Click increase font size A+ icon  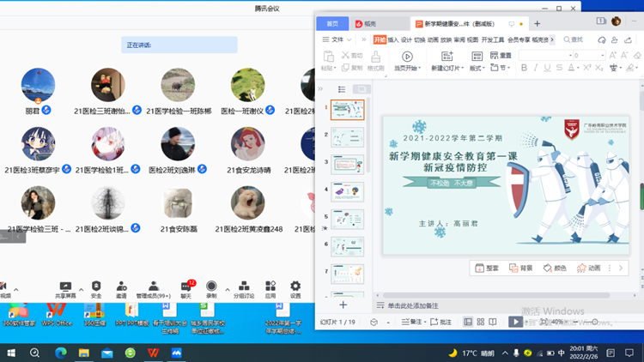(613, 56)
